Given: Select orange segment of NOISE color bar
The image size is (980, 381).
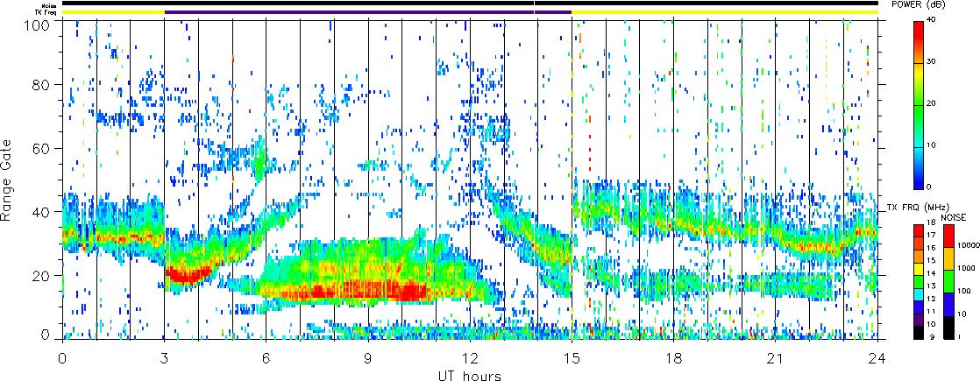Looking at the screenshot, I should 948,258.
